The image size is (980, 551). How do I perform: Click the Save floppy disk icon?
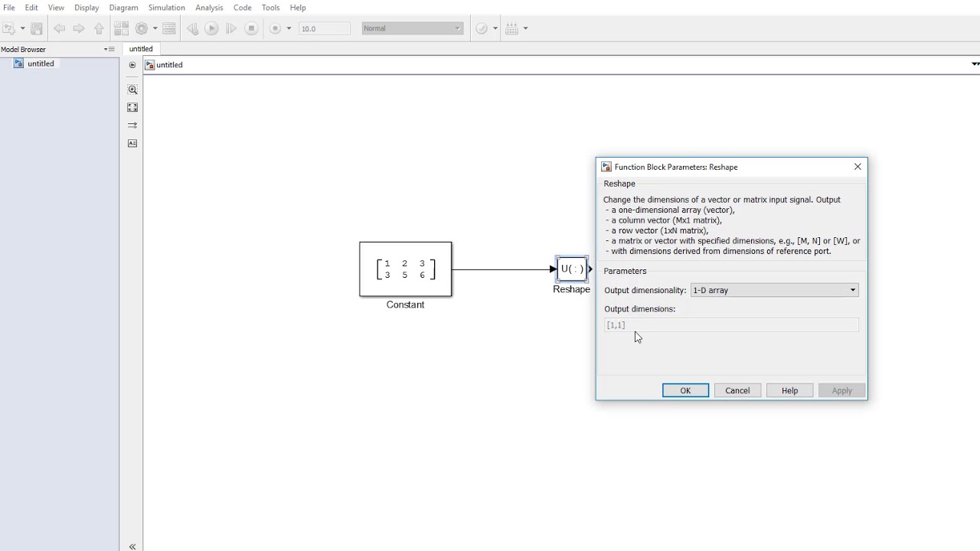tap(36, 28)
